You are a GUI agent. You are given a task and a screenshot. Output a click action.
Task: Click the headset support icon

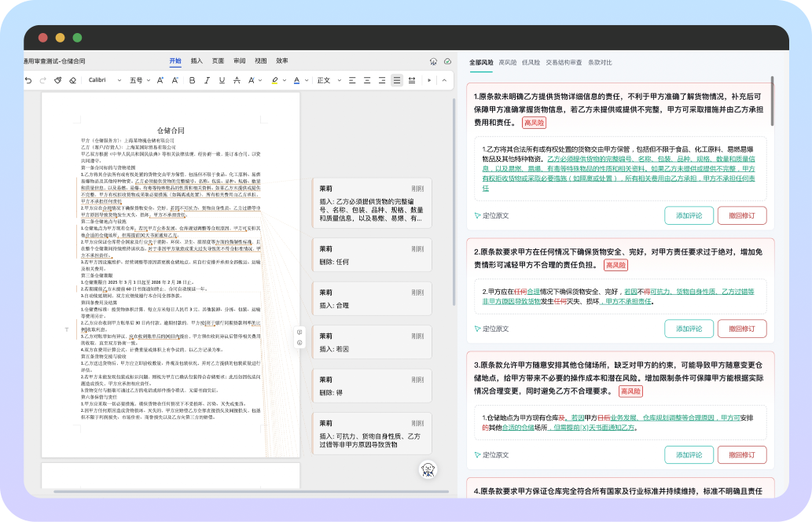click(x=432, y=61)
